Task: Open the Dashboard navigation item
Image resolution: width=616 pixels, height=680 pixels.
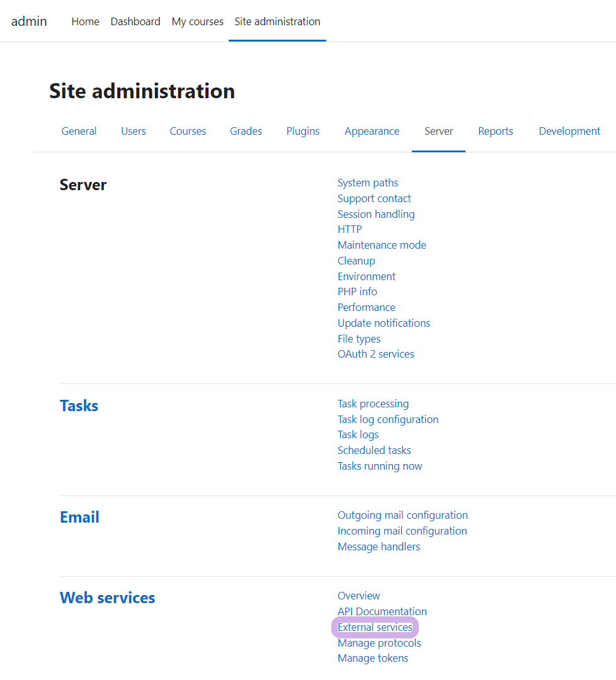Action: point(135,21)
